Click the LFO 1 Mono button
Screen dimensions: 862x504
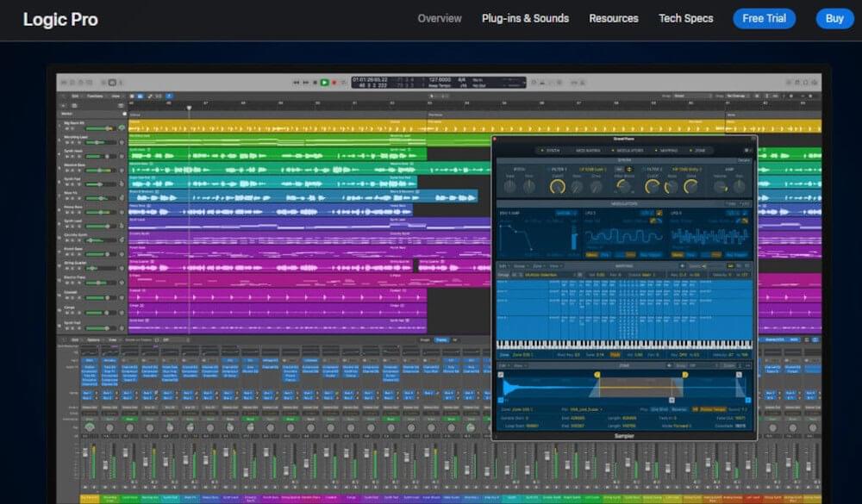click(591, 255)
